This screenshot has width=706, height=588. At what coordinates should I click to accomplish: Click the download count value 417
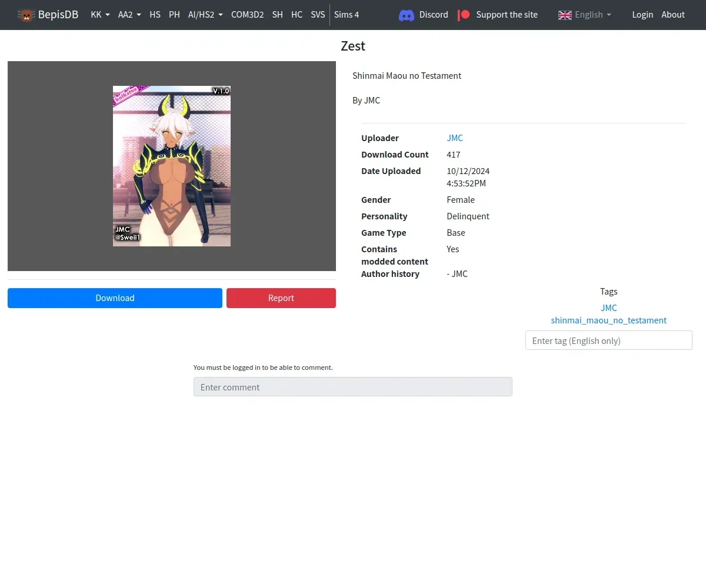(454, 155)
